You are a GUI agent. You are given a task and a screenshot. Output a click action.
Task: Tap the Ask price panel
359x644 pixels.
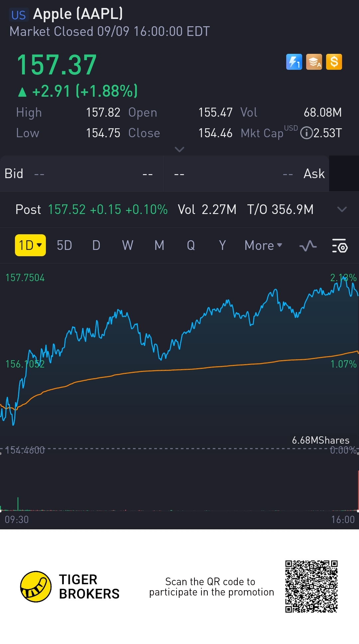click(x=246, y=174)
